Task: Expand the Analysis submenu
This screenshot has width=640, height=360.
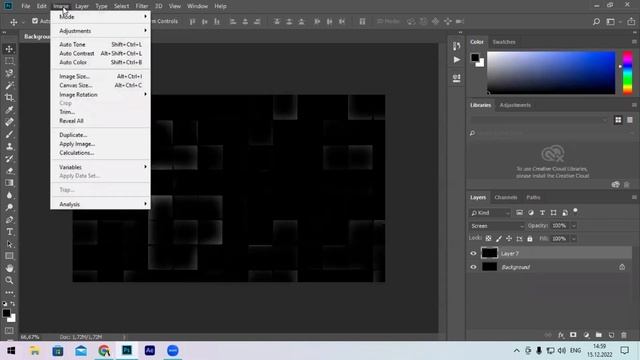Action: [100, 204]
